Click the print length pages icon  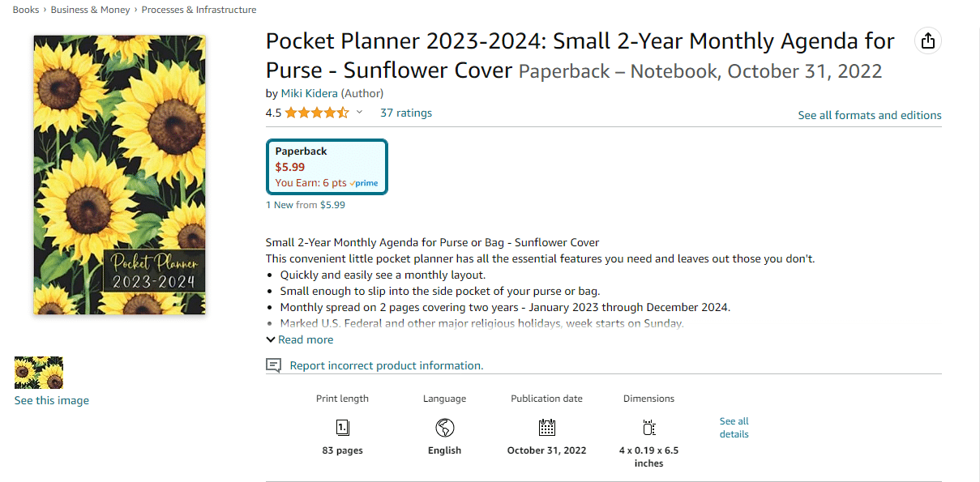coord(343,428)
